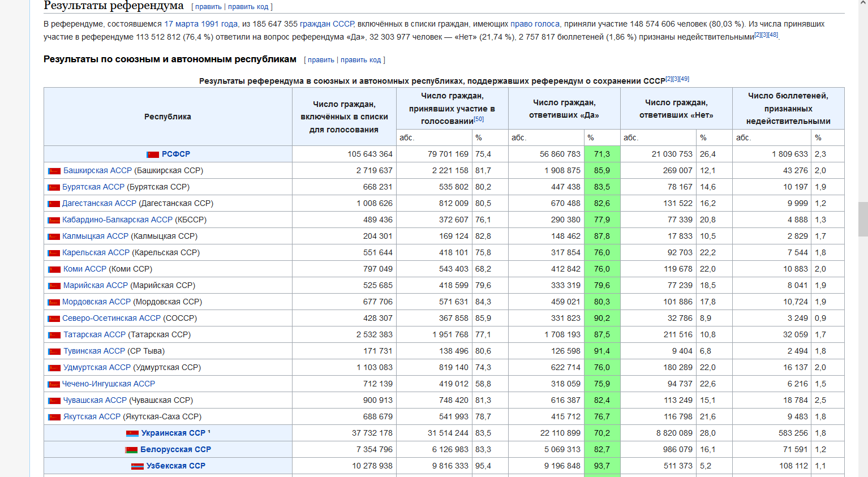Viewport: 868px width, 477px height.
Task: Follow the Кабардино-Балкарская АССР link
Action: pos(118,220)
